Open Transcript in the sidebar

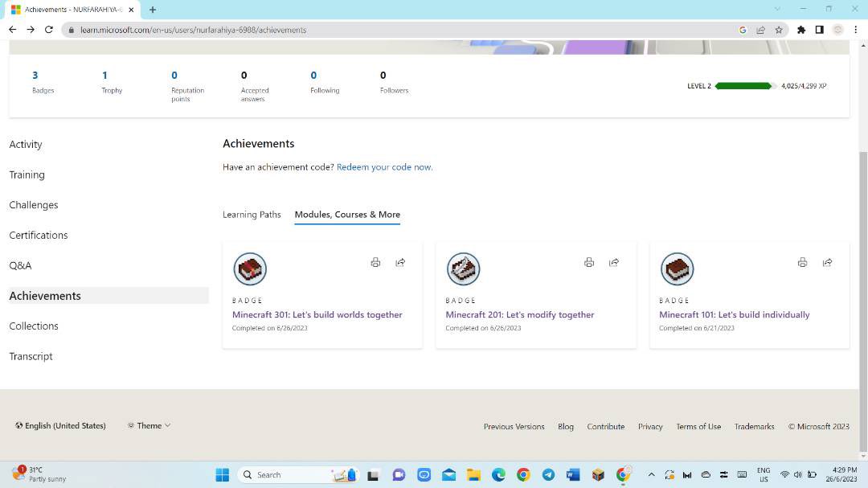pos(31,356)
